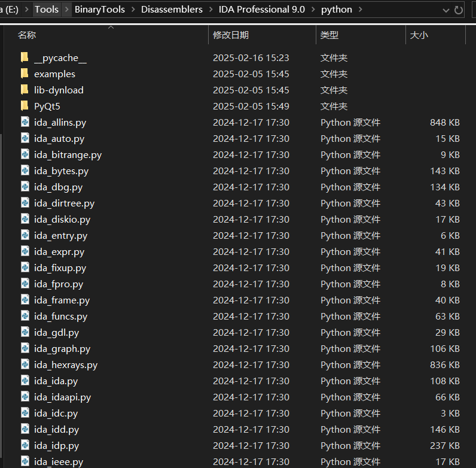Click the Python file icon of ida_auto.py
Image resolution: width=476 pixels, height=468 pixels.
click(x=25, y=138)
